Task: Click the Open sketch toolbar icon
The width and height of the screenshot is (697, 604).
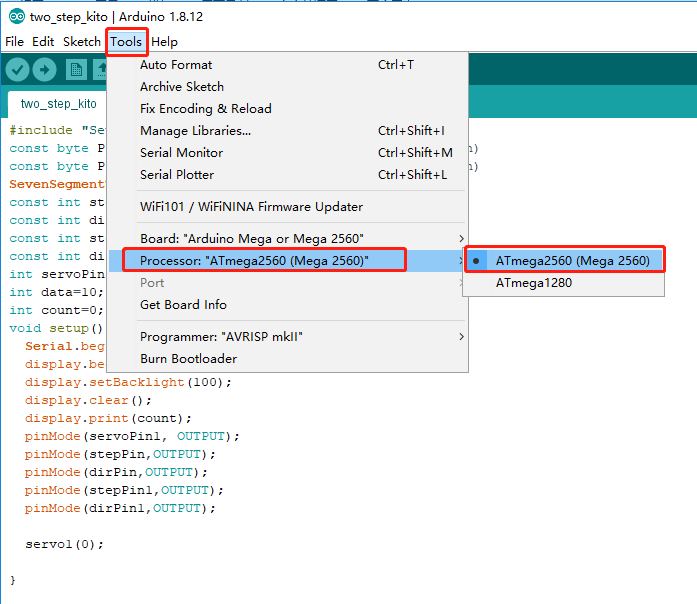Action: 100,70
